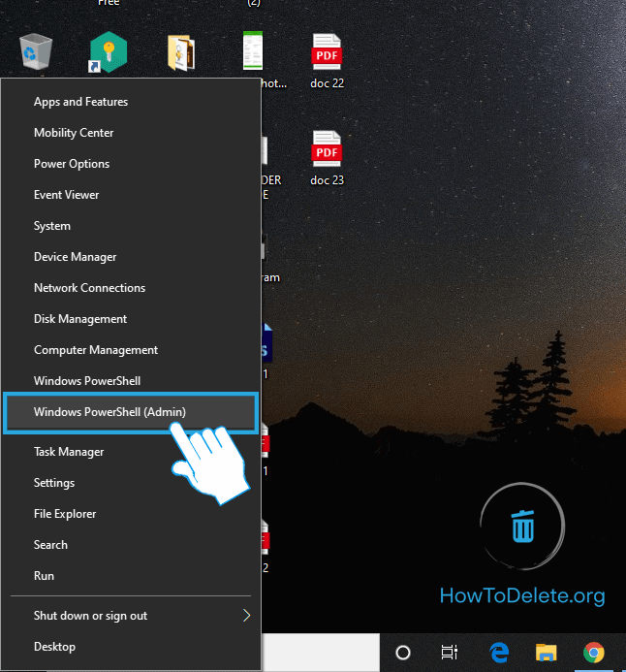The image size is (626, 672).
Task: Click the taskbar search box
Action: pos(321,653)
